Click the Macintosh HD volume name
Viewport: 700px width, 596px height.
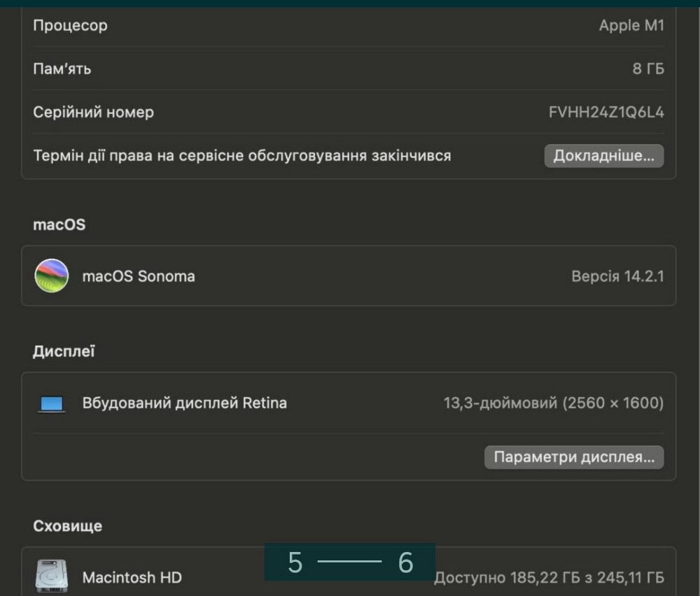[132, 577]
